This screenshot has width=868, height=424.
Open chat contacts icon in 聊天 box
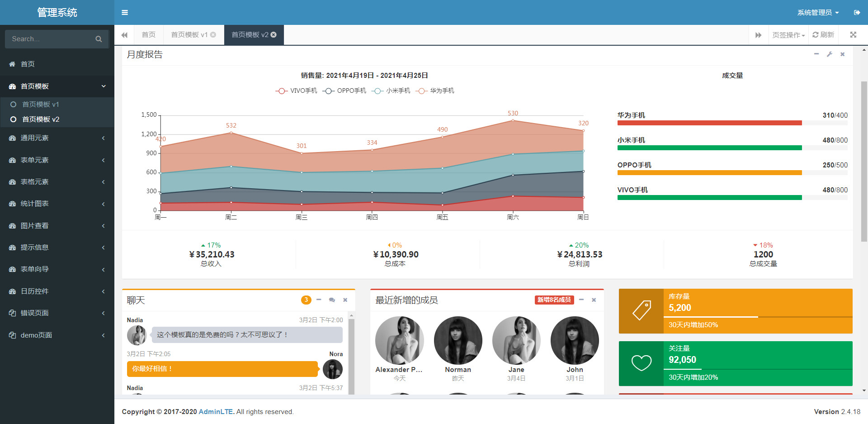point(332,300)
